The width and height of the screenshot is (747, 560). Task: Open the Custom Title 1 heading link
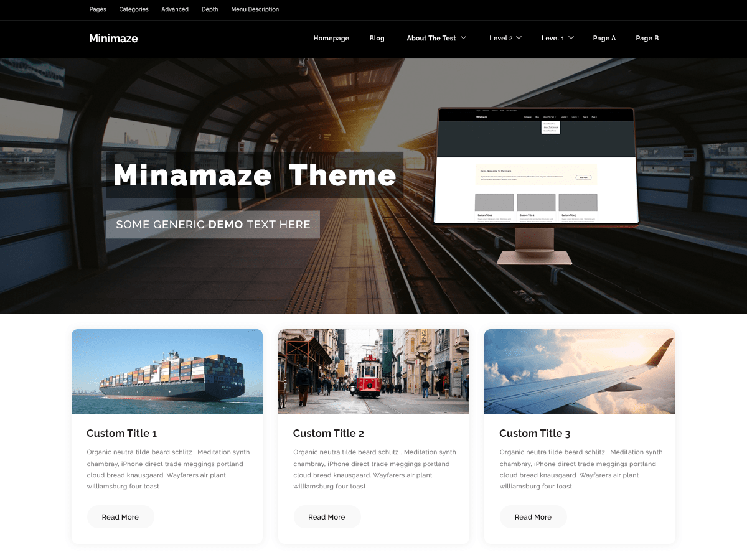pyautogui.click(x=121, y=433)
